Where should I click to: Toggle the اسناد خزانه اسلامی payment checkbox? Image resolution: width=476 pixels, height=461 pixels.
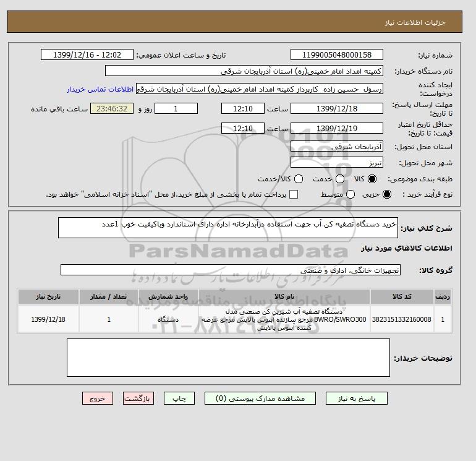tap(294, 194)
